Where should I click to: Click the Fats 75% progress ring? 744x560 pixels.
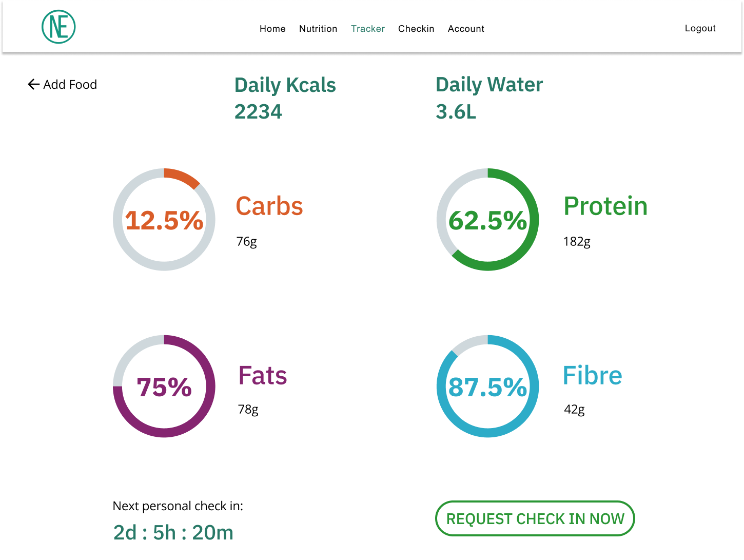[x=164, y=387]
